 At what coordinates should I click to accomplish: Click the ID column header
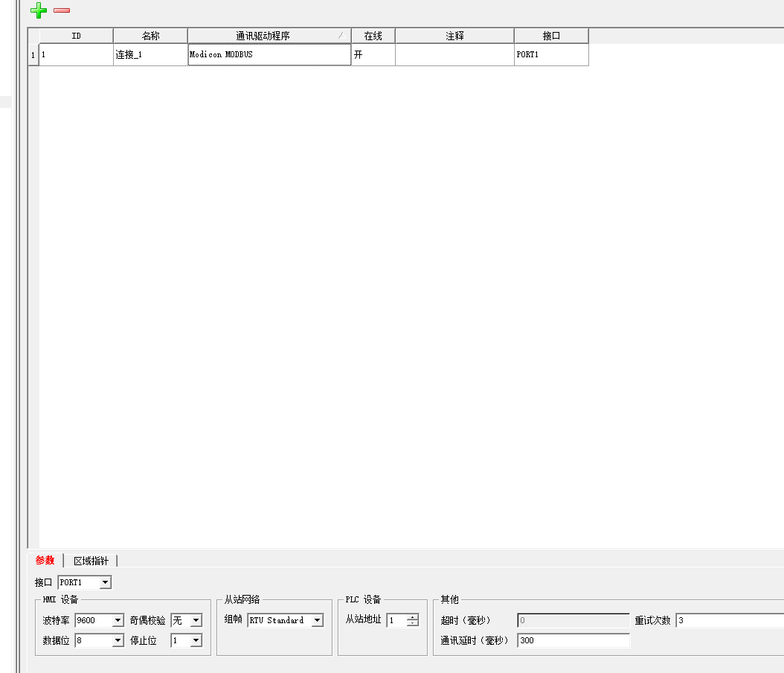point(76,36)
